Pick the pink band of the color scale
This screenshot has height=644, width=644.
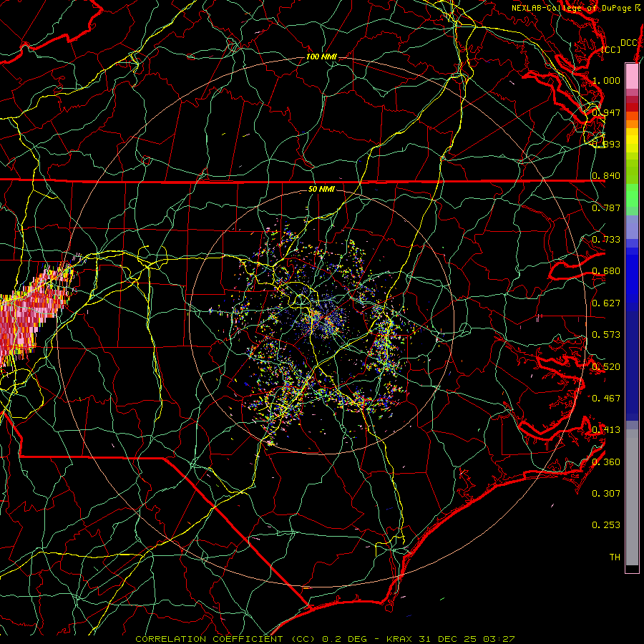[x=632, y=76]
